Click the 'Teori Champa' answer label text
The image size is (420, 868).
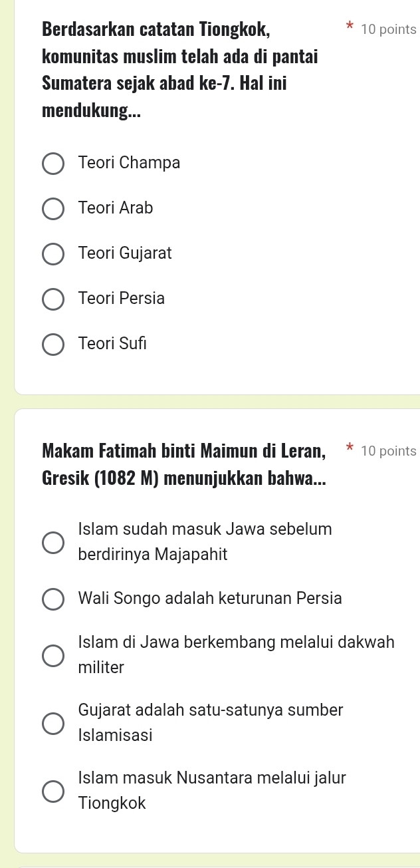(x=129, y=163)
